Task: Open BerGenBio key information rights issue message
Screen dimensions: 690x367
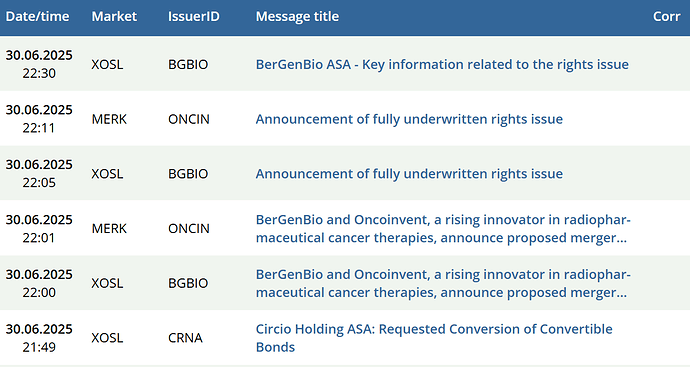Action: click(x=442, y=64)
